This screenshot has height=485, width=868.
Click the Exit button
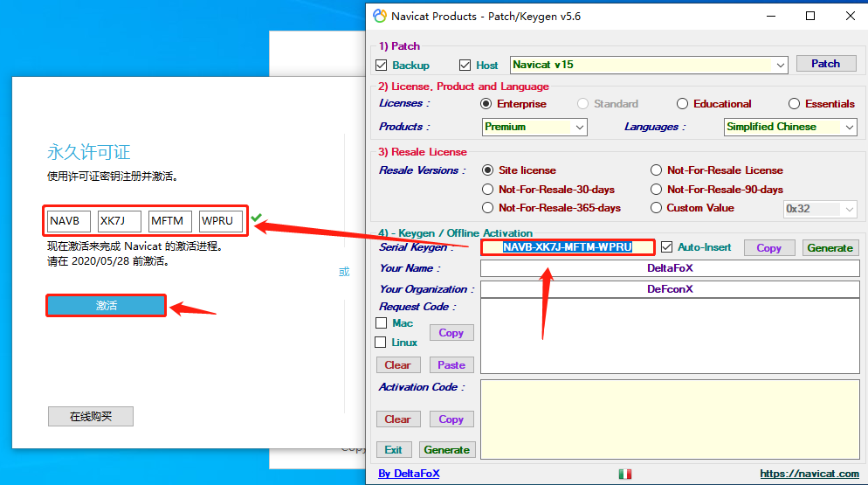[x=394, y=449]
